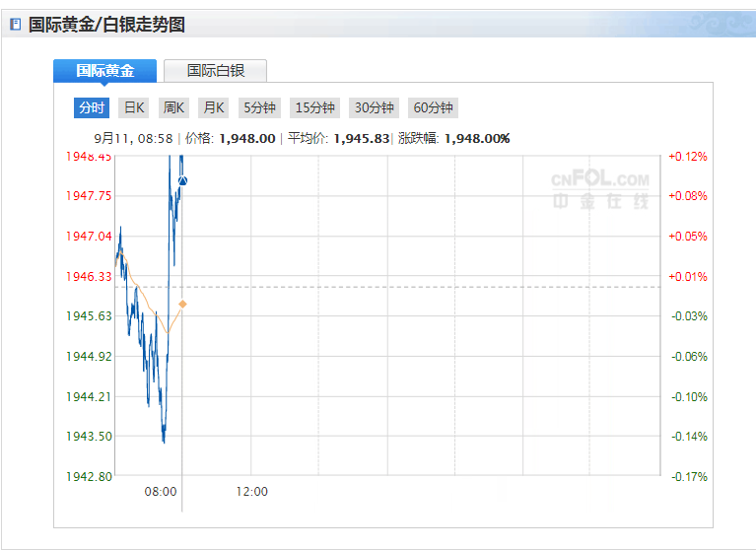
Task: Click the +0.01% percentage axis label
Action: 688,277
